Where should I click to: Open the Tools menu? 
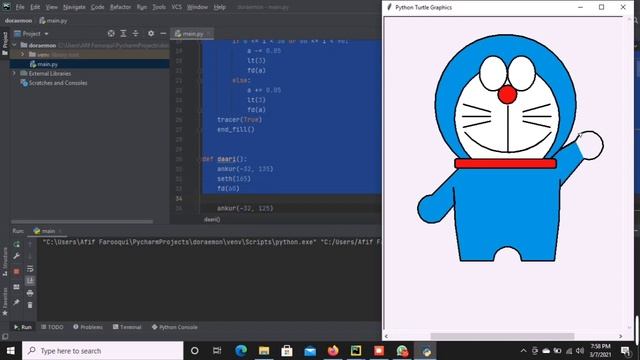[159, 7]
